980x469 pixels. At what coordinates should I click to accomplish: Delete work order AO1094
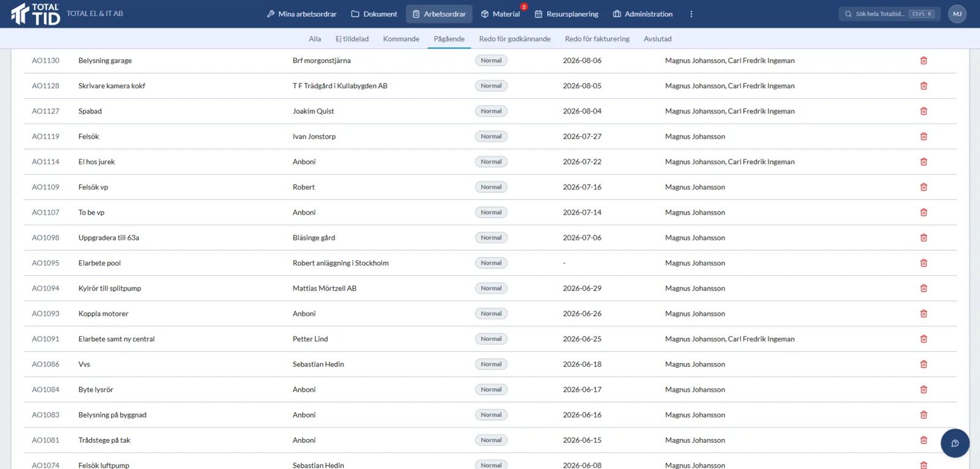click(924, 288)
